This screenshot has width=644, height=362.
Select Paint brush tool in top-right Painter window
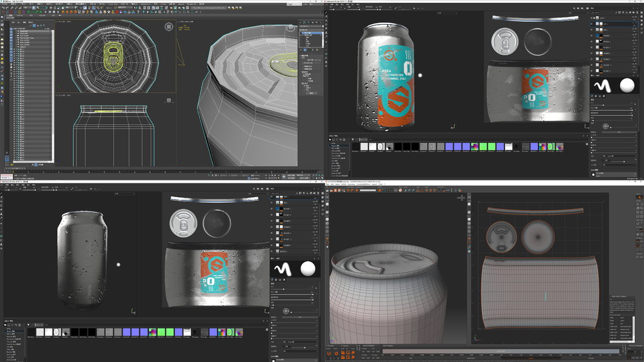click(x=326, y=12)
